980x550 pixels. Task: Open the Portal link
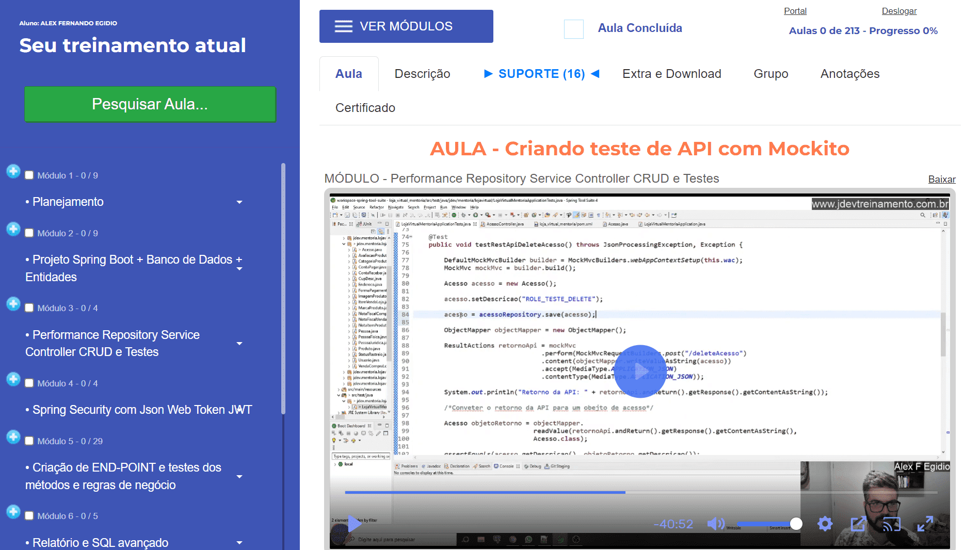[795, 11]
